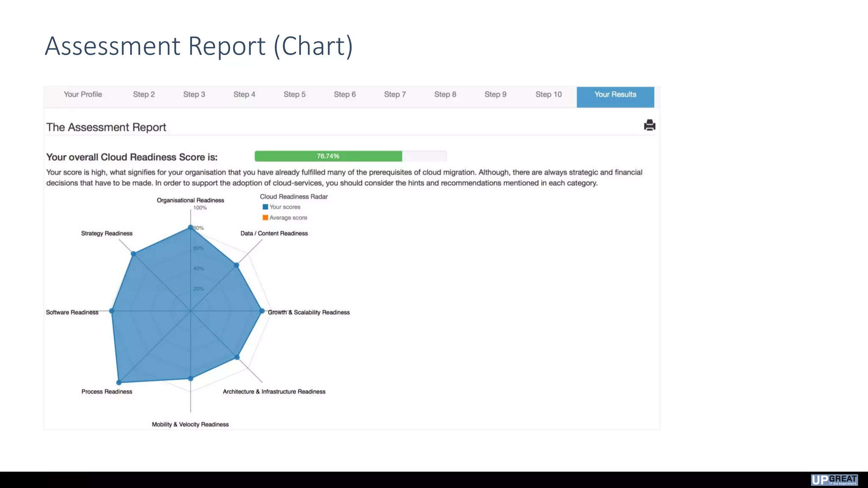Click the 76.74% readiness progress bar
868x488 pixels.
[x=351, y=156]
